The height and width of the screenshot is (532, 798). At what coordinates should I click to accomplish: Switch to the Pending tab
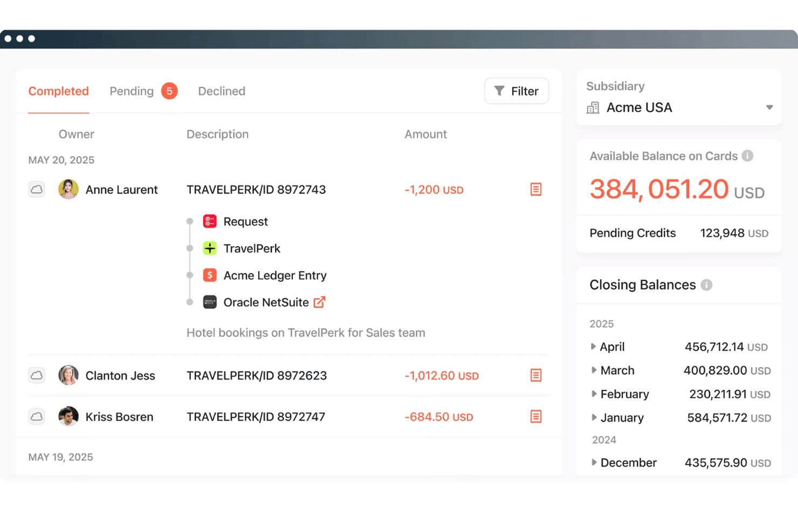point(132,91)
